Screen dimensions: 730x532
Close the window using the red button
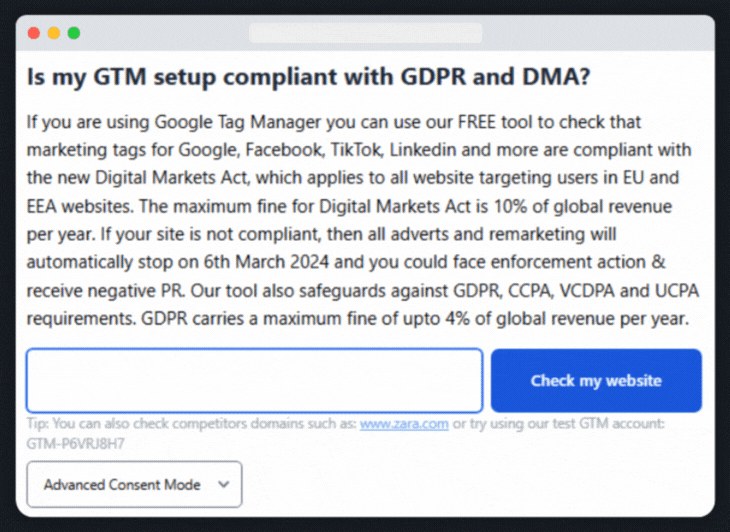coord(34,33)
